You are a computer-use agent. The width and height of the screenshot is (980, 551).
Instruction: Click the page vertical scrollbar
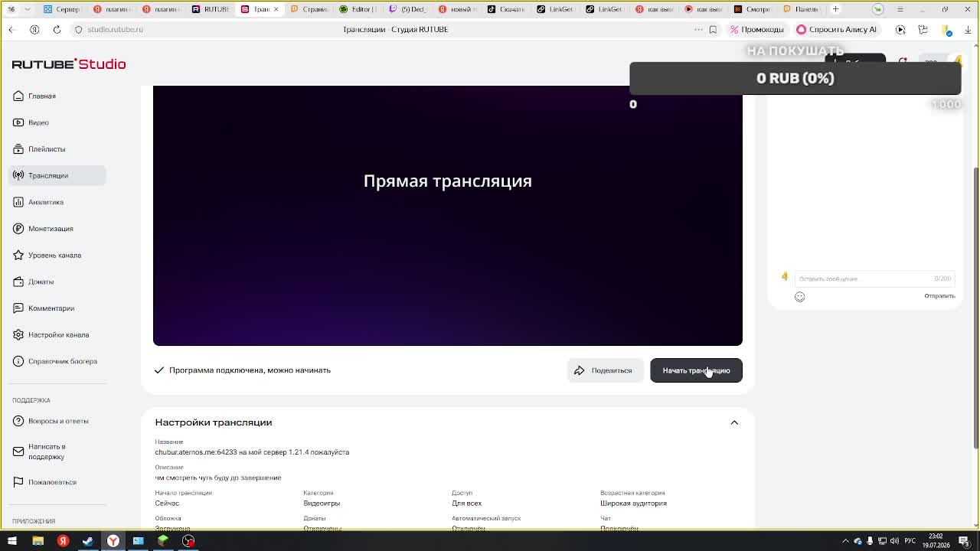[x=975, y=308]
